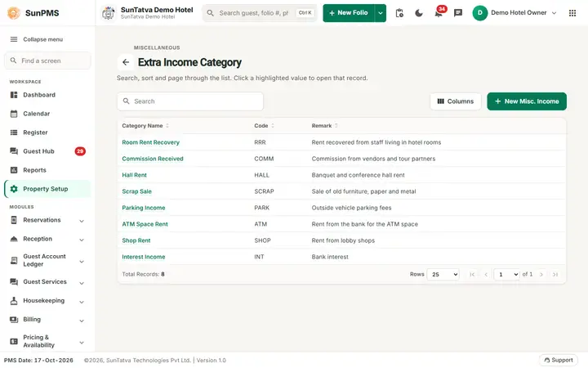The width and height of the screenshot is (588, 368).
Task: Go back with the arrow button
Action: point(126,62)
